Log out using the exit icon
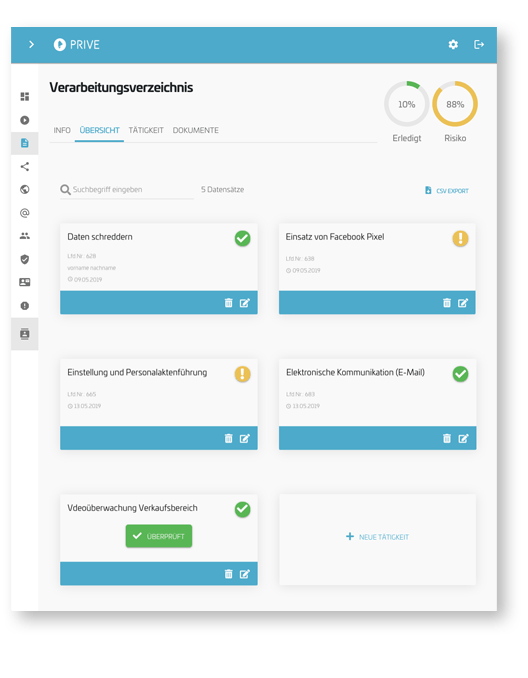This screenshot has width=528, height=678. [479, 45]
